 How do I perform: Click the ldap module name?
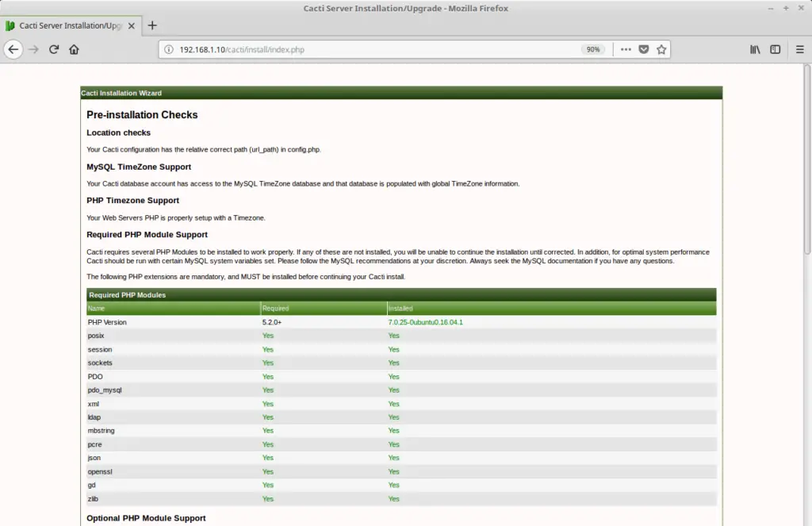94,417
